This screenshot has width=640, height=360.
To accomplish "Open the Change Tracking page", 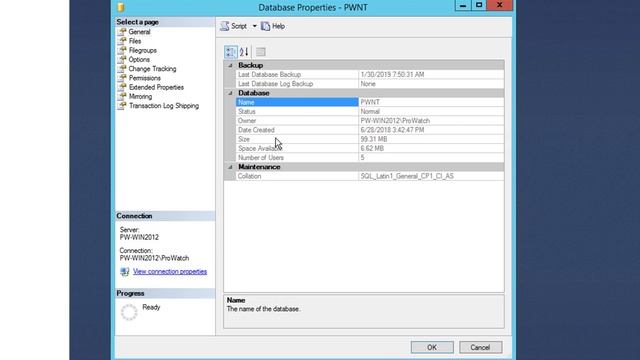I will pos(152,69).
